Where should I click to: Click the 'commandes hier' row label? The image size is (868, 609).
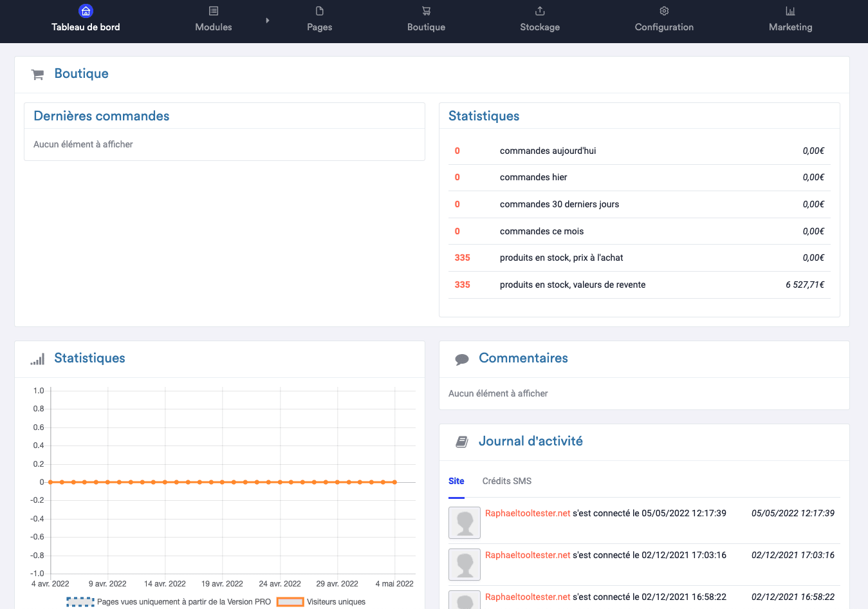[x=533, y=177]
